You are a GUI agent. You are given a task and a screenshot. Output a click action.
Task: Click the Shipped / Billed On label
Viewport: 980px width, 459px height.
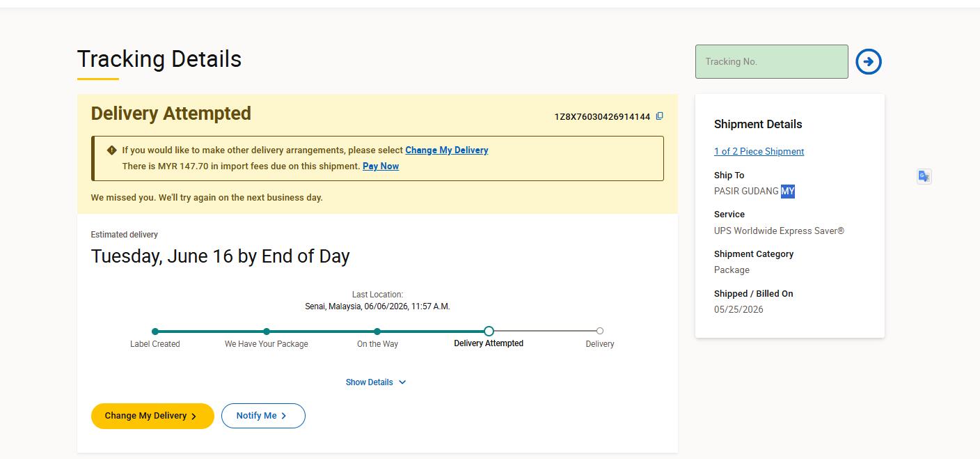coord(754,294)
